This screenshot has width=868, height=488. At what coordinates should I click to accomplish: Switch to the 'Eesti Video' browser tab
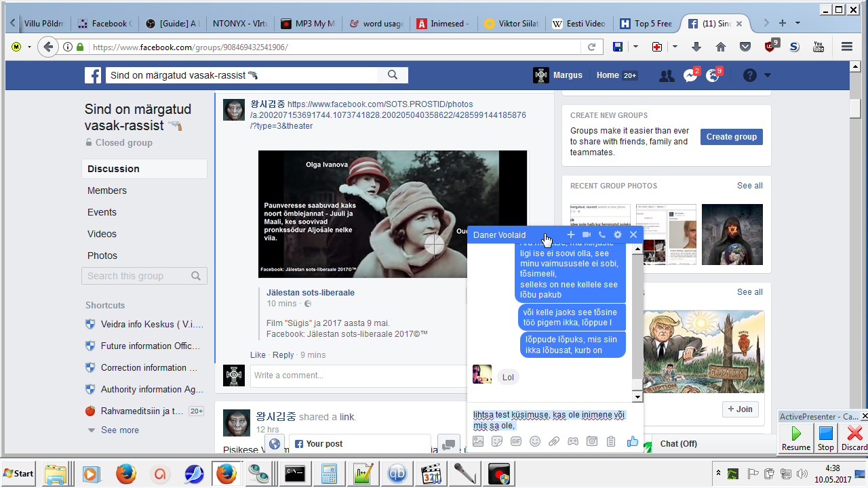(578, 23)
